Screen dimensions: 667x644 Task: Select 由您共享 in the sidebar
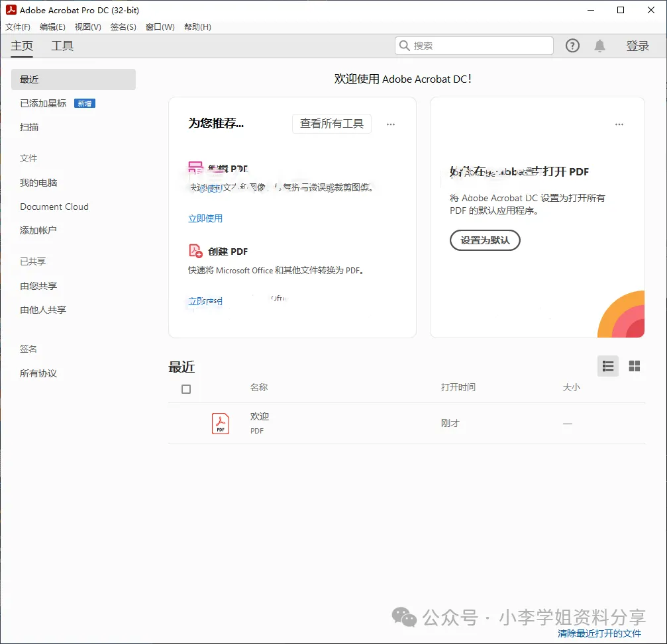[x=38, y=286]
